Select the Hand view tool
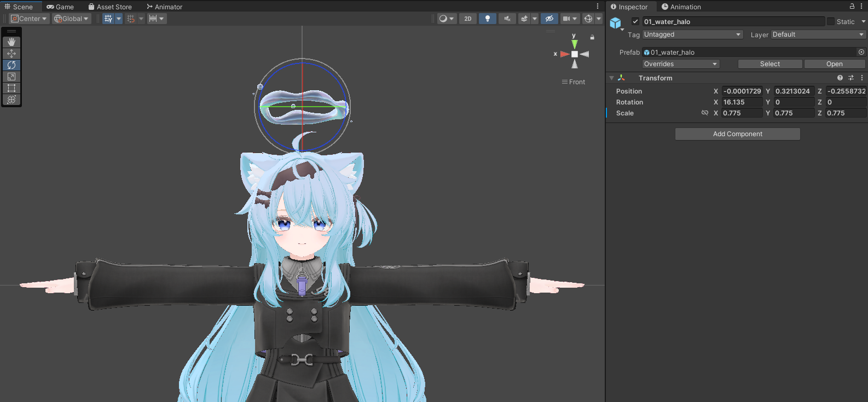 click(11, 42)
